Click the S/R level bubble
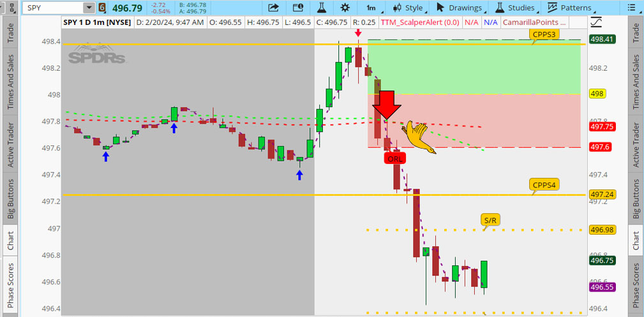The height and width of the screenshot is (317, 644). point(490,221)
